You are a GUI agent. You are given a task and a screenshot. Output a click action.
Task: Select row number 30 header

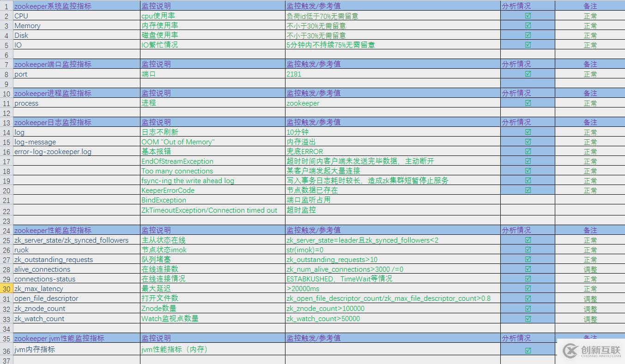click(6, 288)
